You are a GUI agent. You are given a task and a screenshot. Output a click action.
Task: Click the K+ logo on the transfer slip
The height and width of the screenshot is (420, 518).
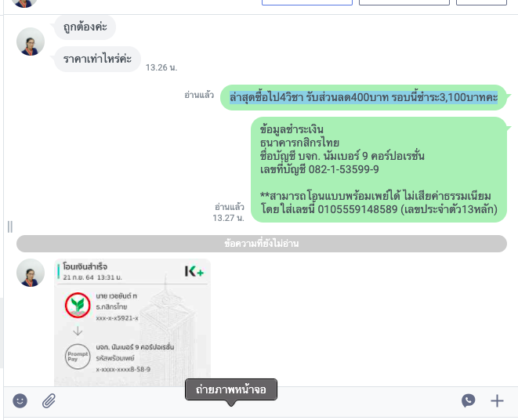click(x=194, y=271)
